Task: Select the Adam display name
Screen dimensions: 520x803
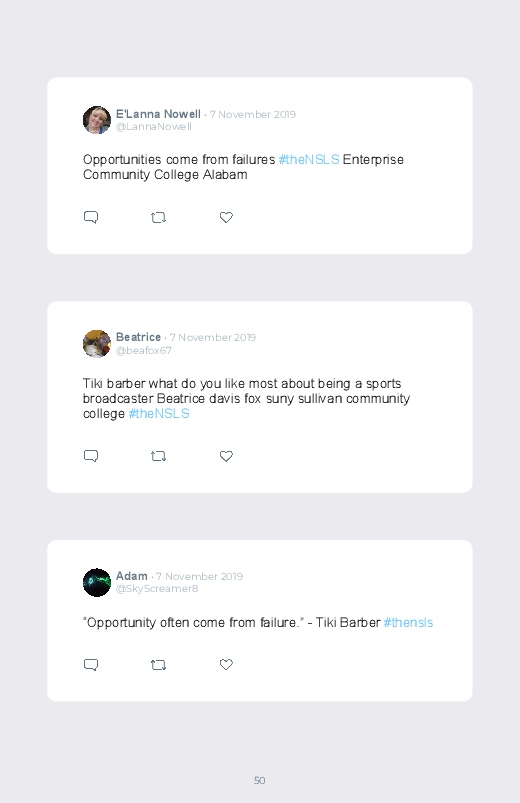Action: 132,576
